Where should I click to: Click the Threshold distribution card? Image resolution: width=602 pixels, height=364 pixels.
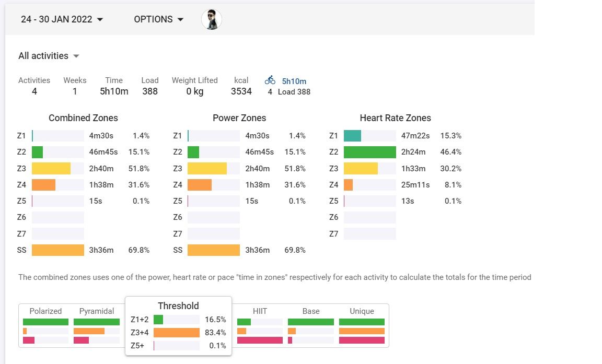click(178, 306)
